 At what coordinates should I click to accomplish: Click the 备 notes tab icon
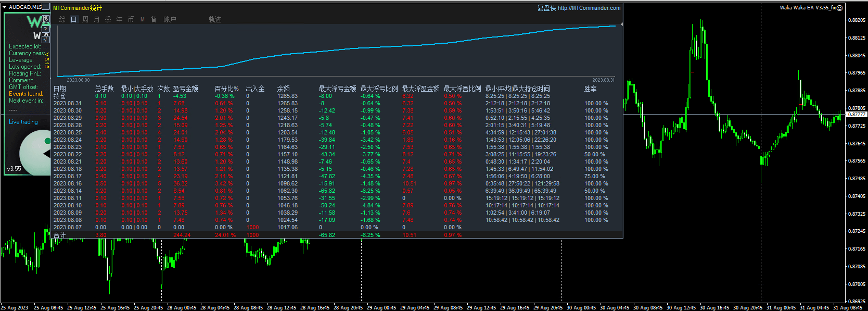coord(154,19)
